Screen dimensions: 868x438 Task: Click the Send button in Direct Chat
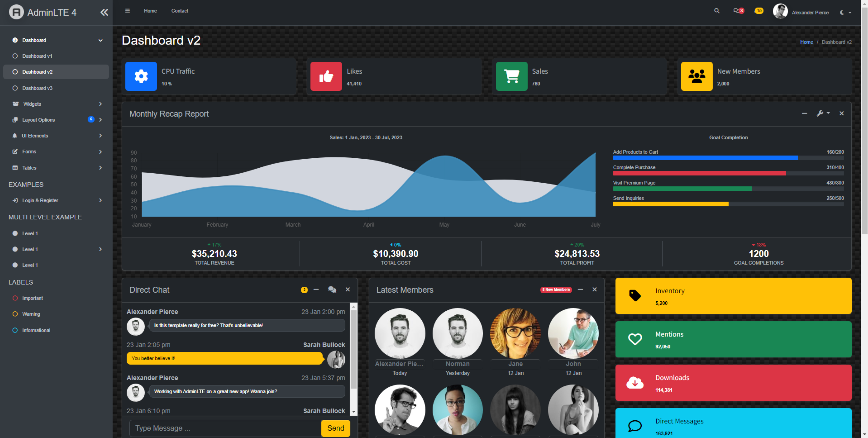336,428
